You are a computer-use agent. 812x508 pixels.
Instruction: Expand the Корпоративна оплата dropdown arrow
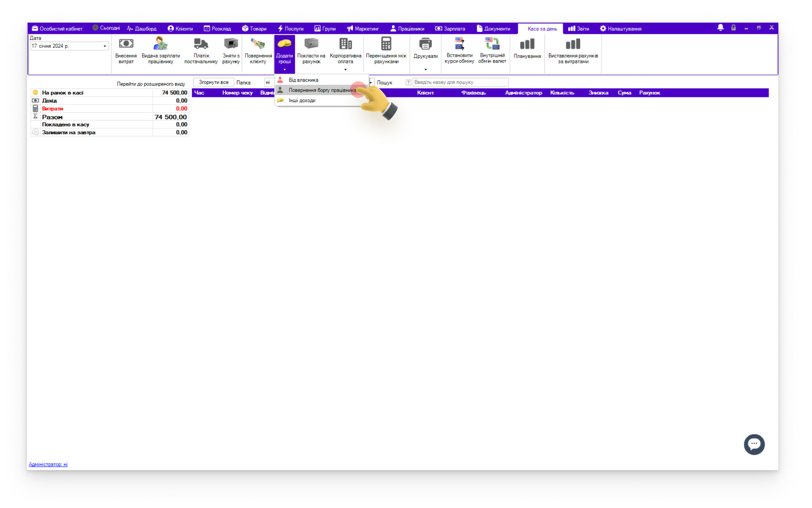click(x=345, y=70)
